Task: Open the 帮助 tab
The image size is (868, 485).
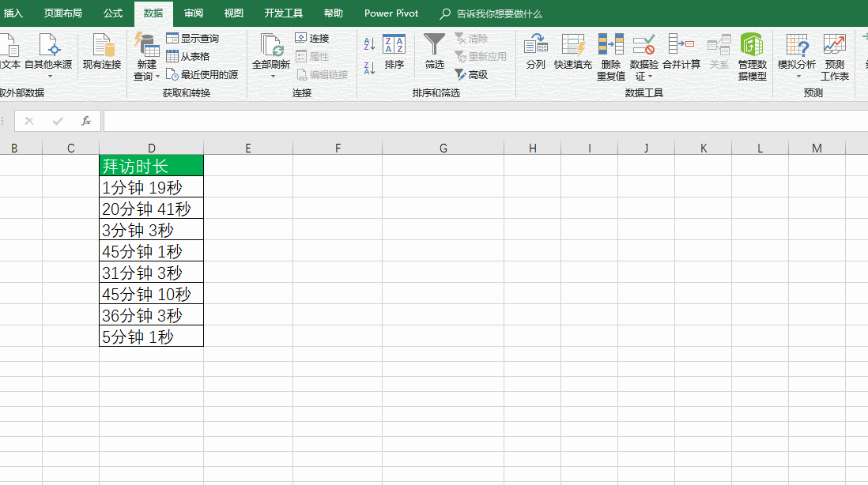Action: (334, 13)
